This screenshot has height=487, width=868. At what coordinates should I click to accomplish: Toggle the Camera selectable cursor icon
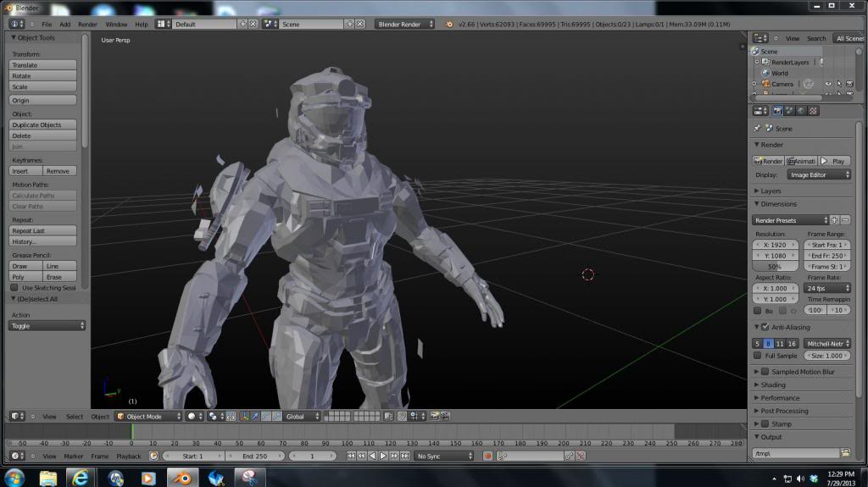(839, 84)
